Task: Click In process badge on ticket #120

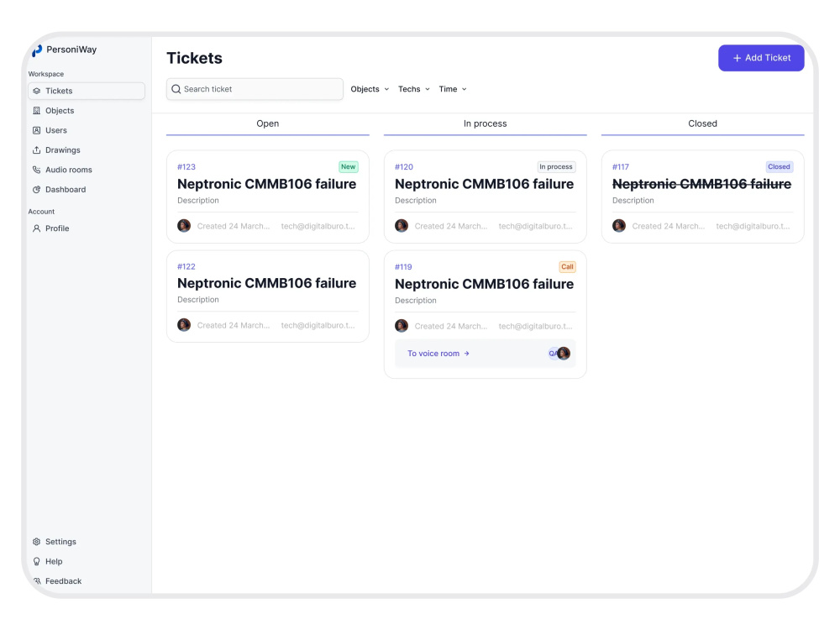Action: 556,167
